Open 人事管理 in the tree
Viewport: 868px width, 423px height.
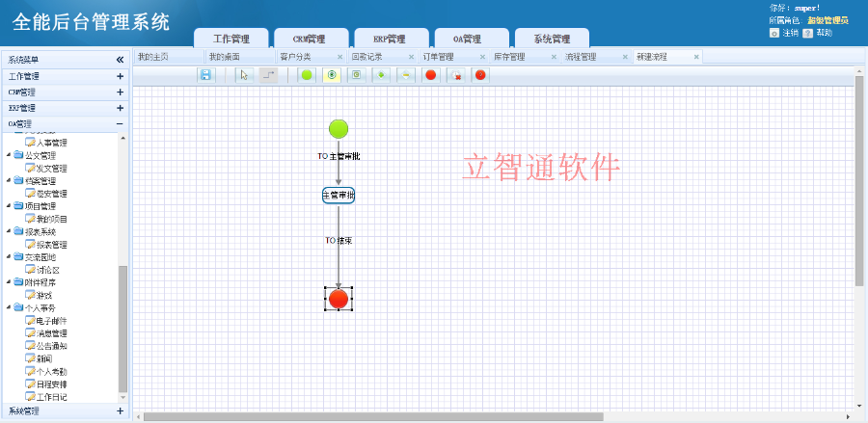click(x=52, y=144)
